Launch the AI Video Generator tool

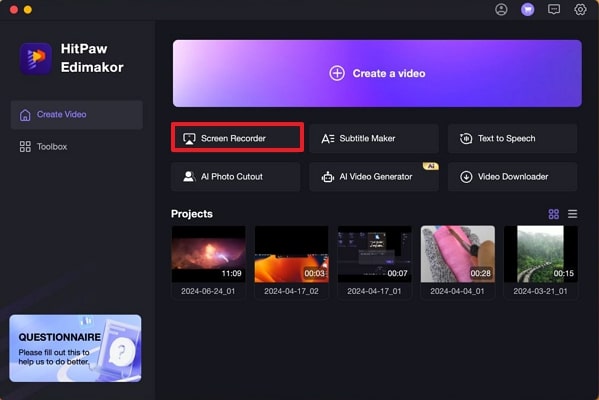[x=374, y=177]
